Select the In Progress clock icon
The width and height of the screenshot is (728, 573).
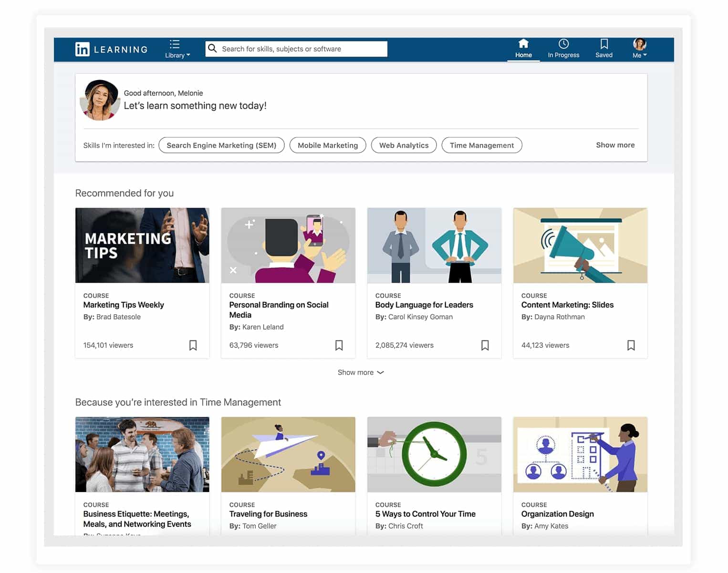[563, 43]
